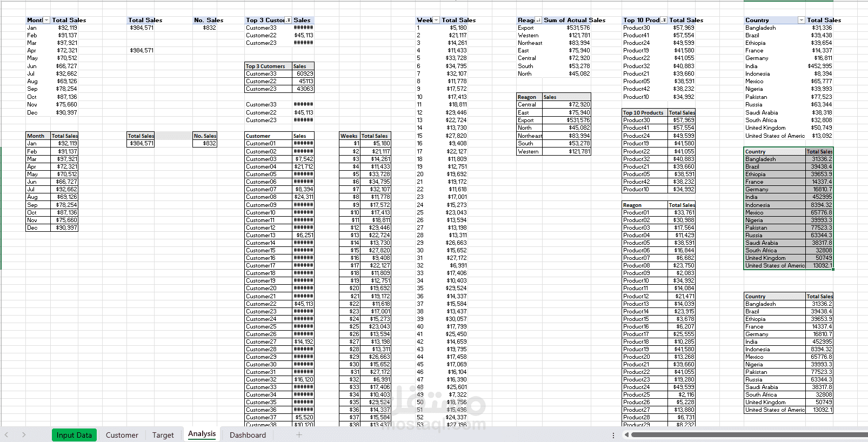Click Dec sales $90,997 in bordered Month table
Image resolution: width=868 pixels, height=442 pixels.
tap(64, 227)
